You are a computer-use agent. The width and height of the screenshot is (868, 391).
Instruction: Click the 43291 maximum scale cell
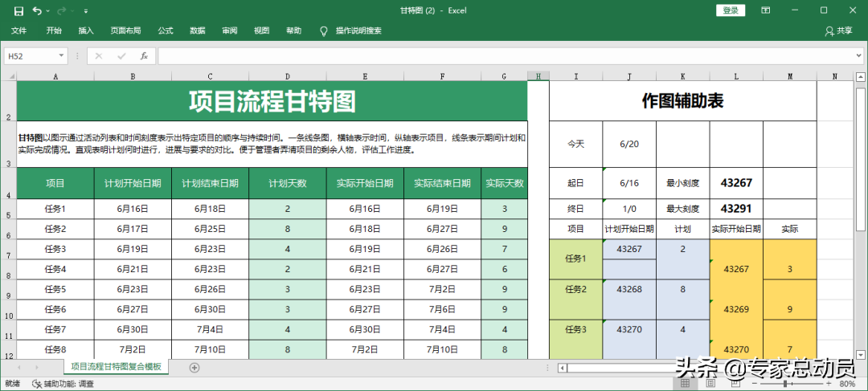736,209
